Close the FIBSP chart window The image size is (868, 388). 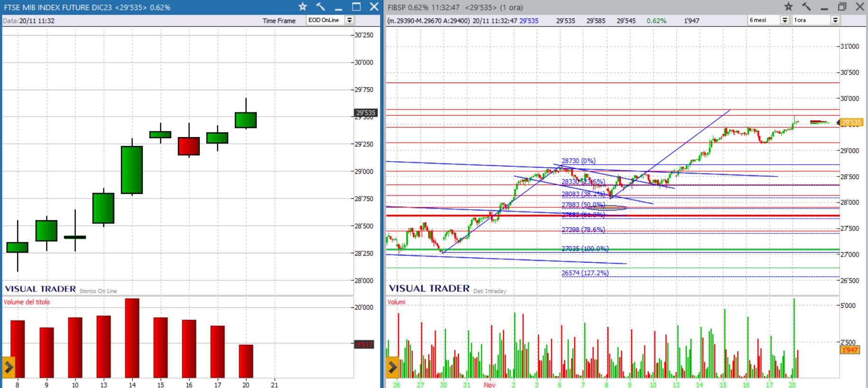point(860,7)
